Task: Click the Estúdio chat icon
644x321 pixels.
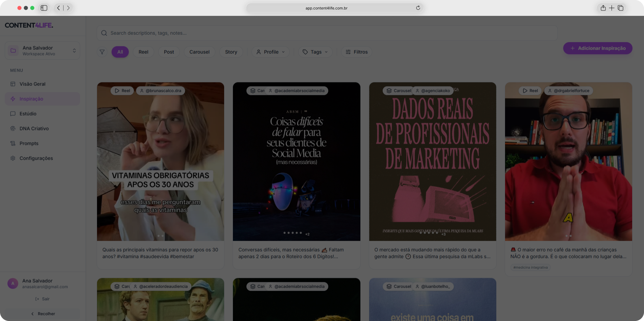Action: point(13,114)
